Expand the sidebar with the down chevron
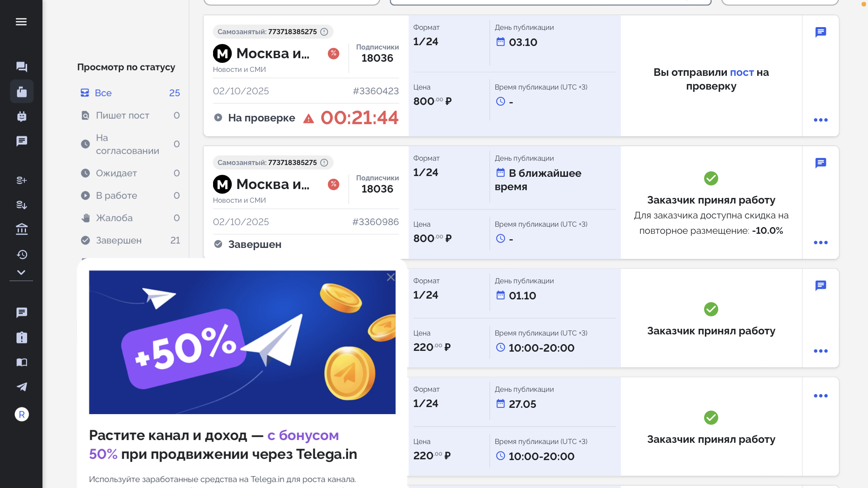The height and width of the screenshot is (488, 868). tap(21, 272)
